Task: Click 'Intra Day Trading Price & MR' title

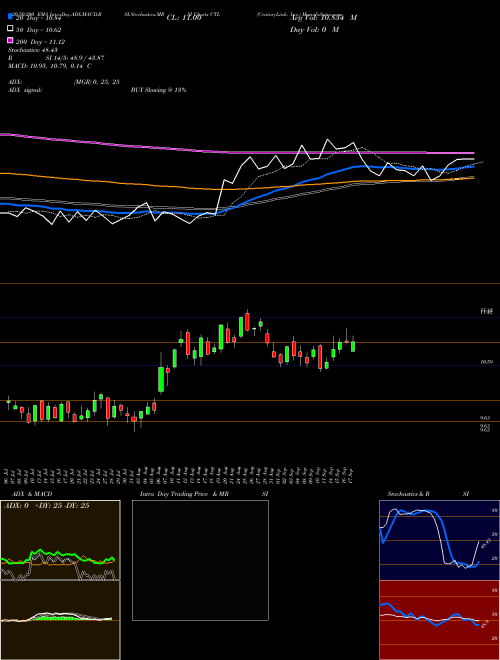Action: tap(184, 494)
